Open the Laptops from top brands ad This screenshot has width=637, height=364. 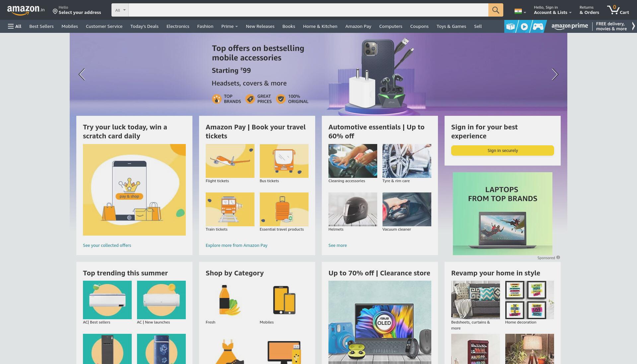(x=503, y=213)
